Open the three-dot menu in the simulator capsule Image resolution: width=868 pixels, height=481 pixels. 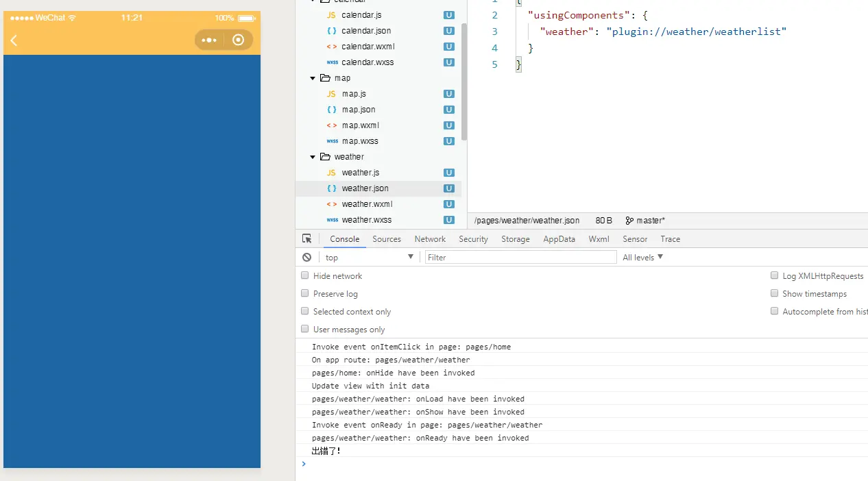pos(209,40)
